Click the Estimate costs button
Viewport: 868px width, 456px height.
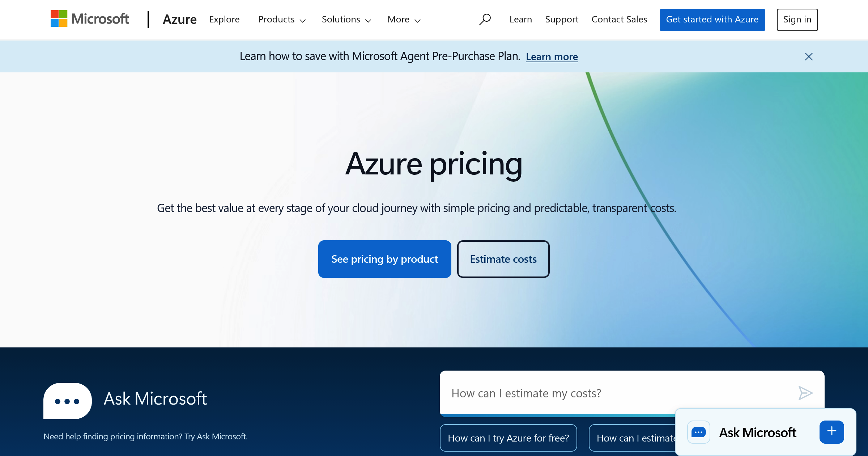(503, 259)
